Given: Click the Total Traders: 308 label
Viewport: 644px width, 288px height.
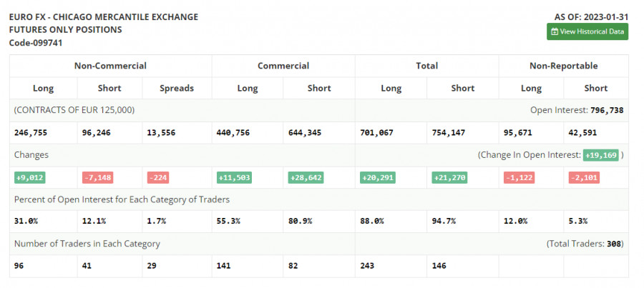Looking at the screenshot, I should [585, 244].
